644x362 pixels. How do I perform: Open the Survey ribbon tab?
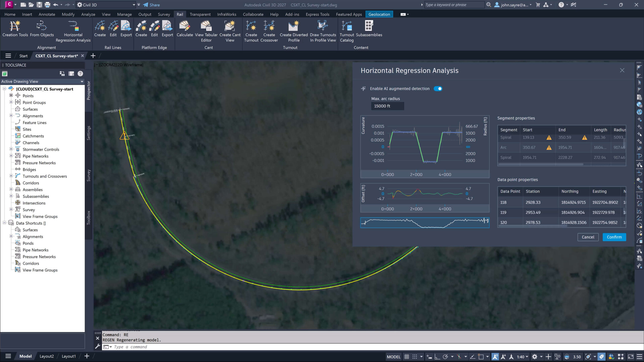point(164,14)
